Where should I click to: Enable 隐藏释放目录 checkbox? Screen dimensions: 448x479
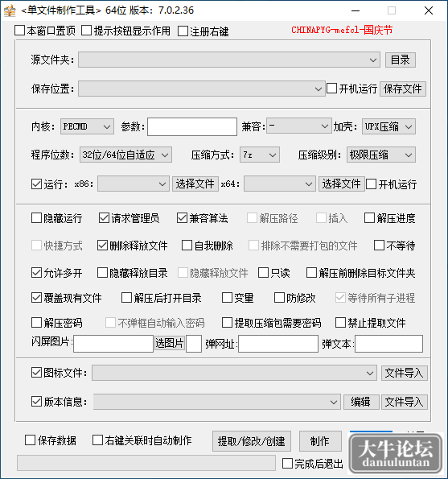coord(102,272)
